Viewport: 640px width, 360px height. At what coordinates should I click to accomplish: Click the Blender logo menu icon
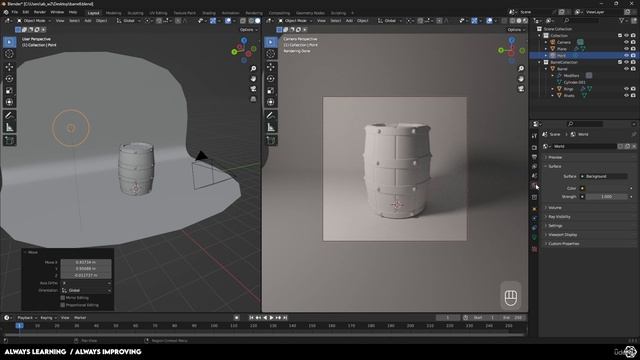(x=6, y=12)
